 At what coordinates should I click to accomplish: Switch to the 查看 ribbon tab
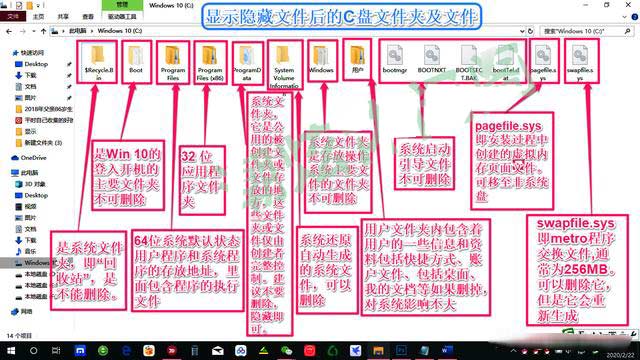pos(88,17)
